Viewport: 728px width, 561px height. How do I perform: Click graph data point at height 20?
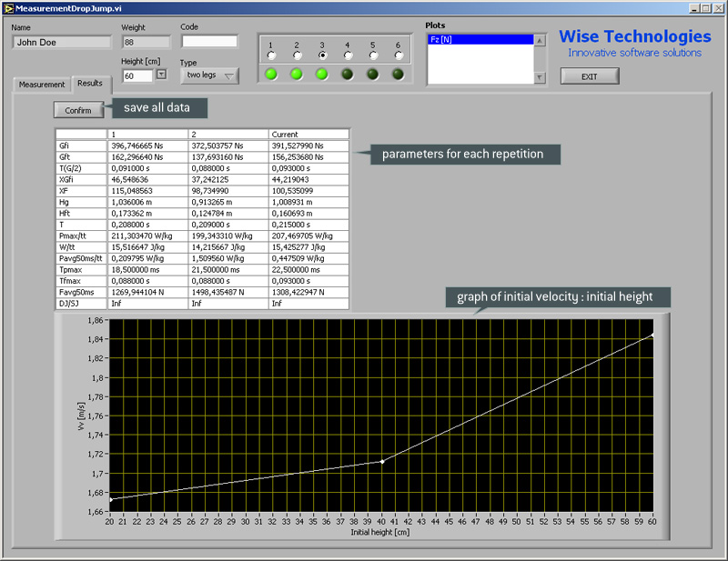[110, 499]
